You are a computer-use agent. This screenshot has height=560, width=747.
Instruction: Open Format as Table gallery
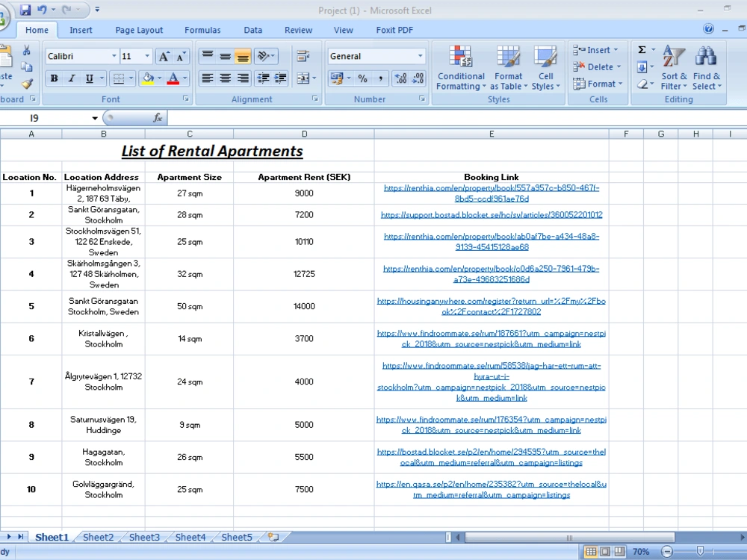508,68
